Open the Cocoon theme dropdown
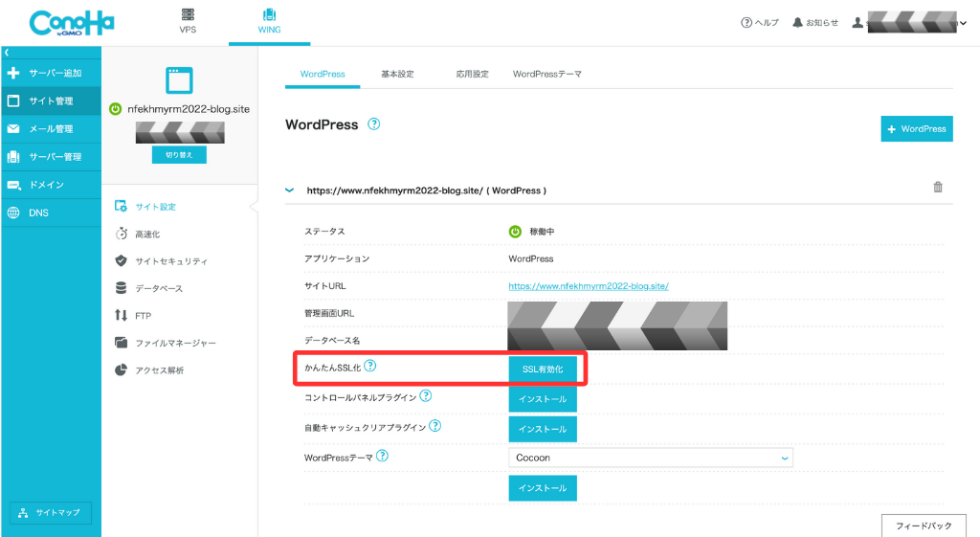980x537 pixels. pyautogui.click(x=651, y=458)
